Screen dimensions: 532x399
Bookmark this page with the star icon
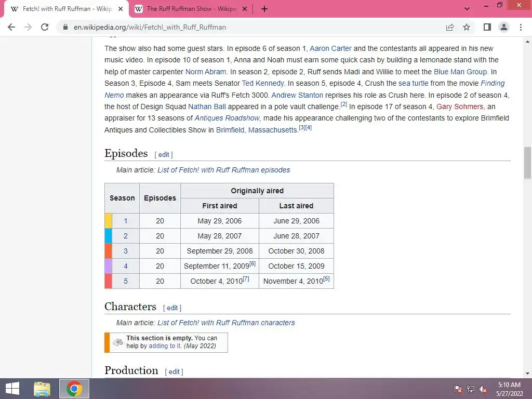(467, 27)
